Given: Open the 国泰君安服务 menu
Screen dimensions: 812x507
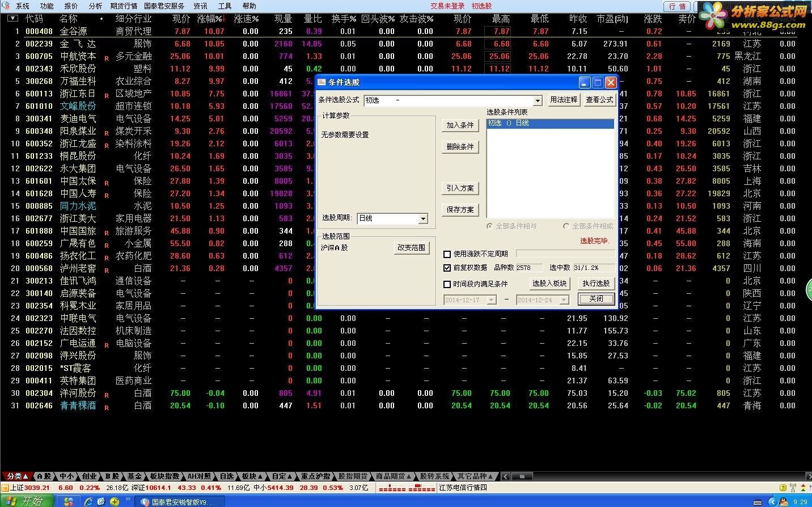Looking at the screenshot, I should click(x=164, y=6).
